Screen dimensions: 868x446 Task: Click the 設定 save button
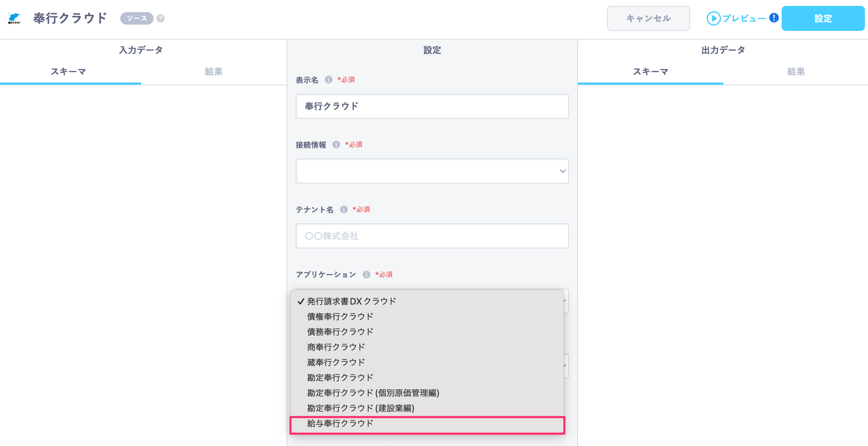pyautogui.click(x=823, y=18)
